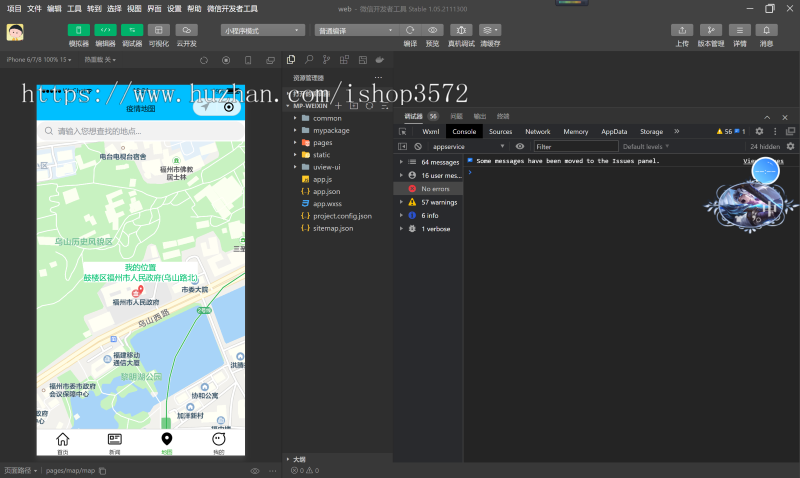Open the iPhone 6/7/8 device dropdown
The image size is (800, 478).
pyautogui.click(x=39, y=60)
